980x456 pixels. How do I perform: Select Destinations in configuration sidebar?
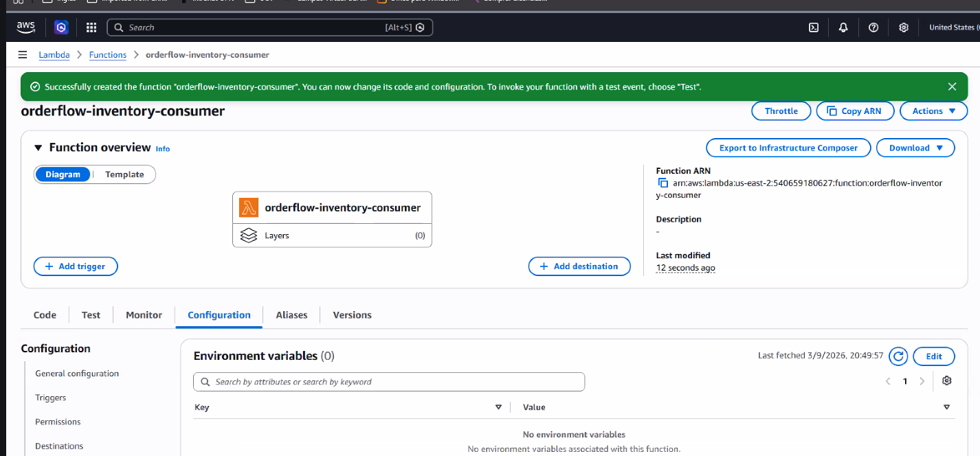click(59, 446)
